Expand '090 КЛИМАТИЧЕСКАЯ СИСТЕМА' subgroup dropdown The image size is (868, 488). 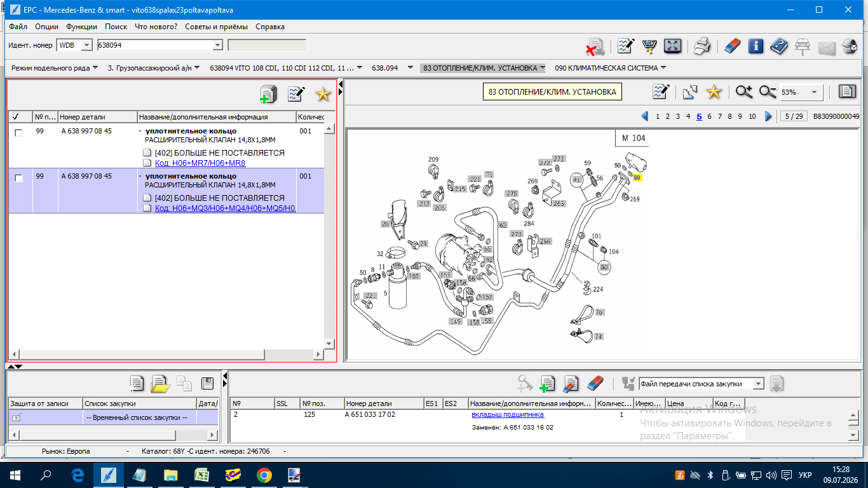click(x=663, y=68)
